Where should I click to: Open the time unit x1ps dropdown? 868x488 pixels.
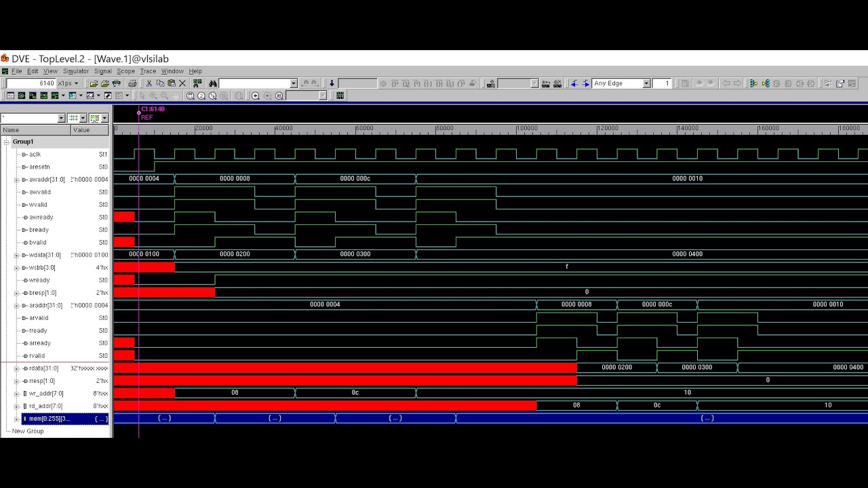[76, 83]
